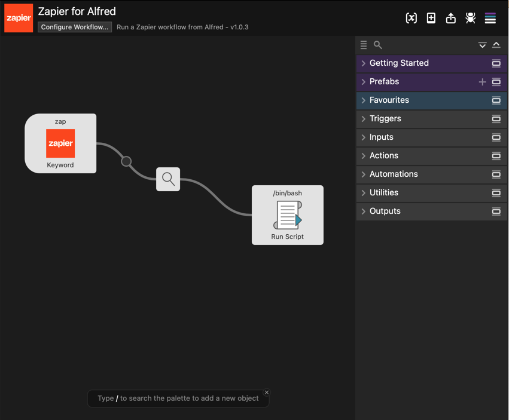Toggle Getting Started section display icon
This screenshot has height=420, width=509.
pos(496,63)
